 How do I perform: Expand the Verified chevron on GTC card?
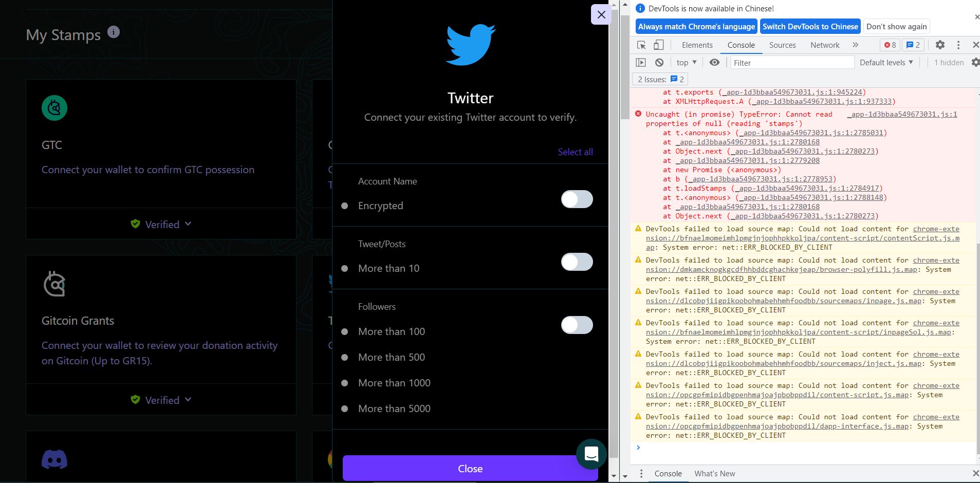188,224
